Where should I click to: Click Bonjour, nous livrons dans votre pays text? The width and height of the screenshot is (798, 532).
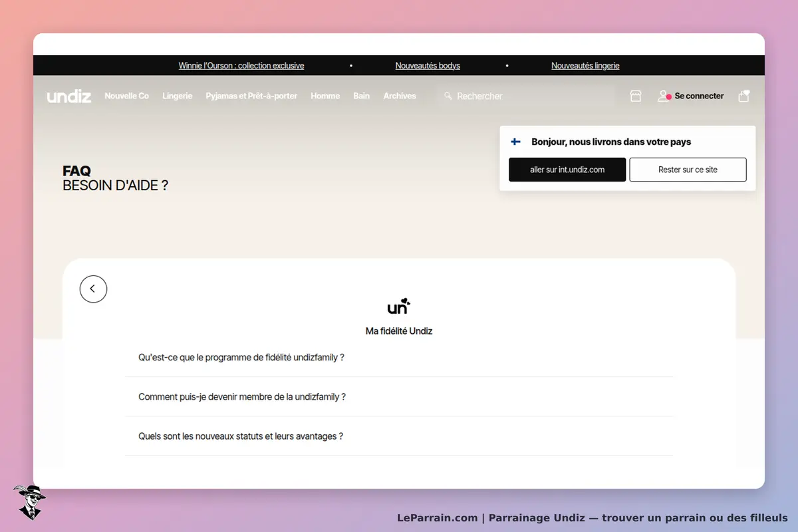(x=611, y=142)
